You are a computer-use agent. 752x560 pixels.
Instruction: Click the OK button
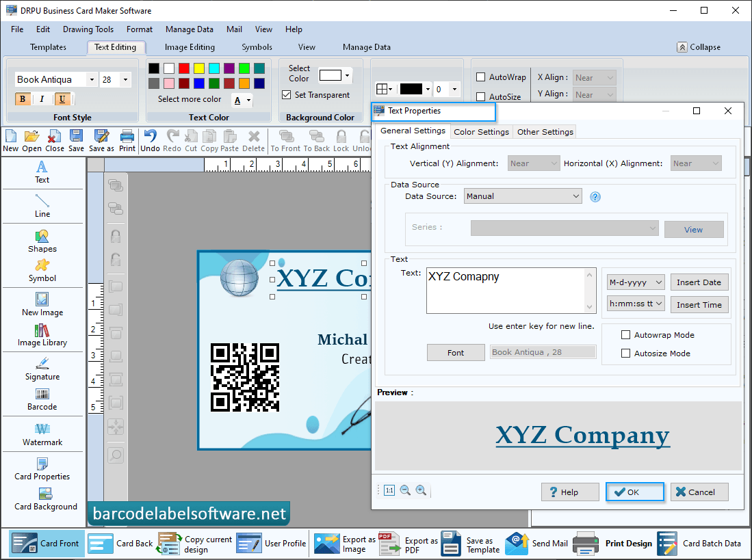click(x=635, y=492)
